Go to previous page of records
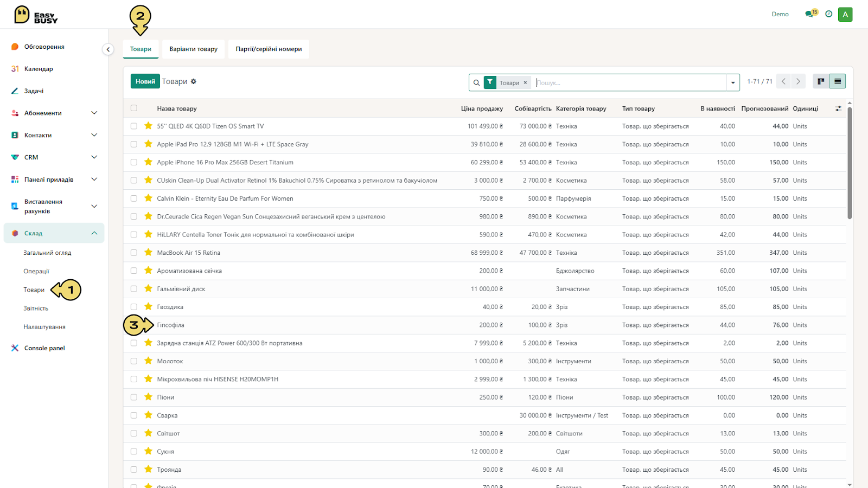Viewport: 868px width, 488px height. 783,81
